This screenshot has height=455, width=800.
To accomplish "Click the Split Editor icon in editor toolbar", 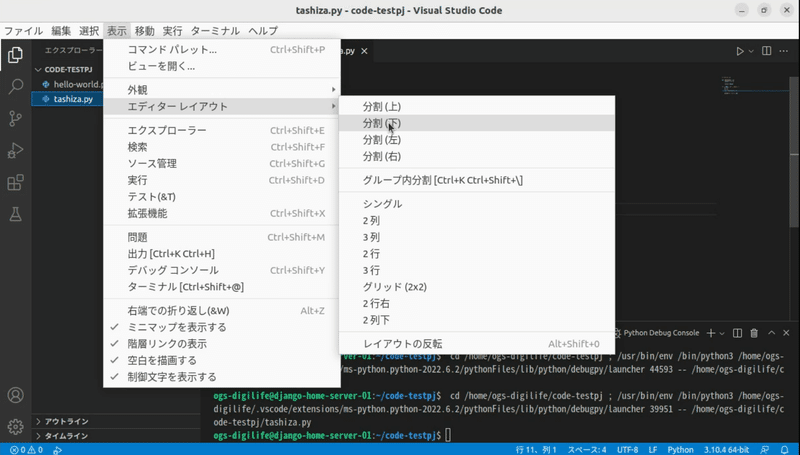I will (x=766, y=51).
